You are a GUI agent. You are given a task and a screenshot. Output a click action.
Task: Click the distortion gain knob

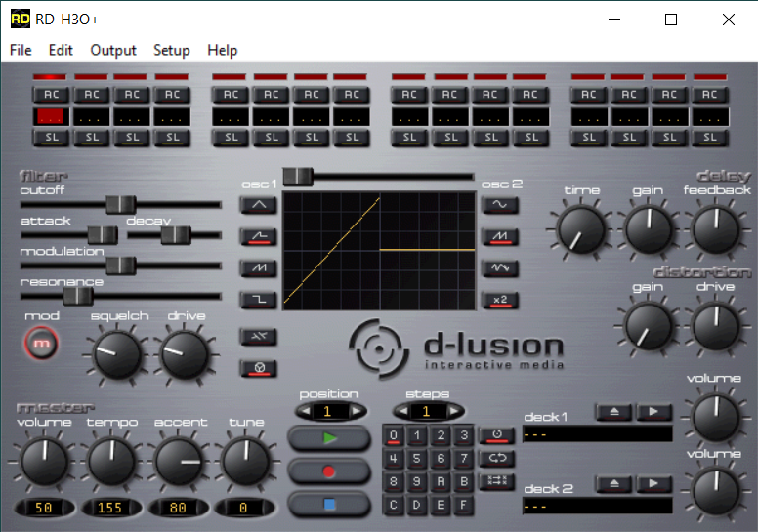[649, 327]
